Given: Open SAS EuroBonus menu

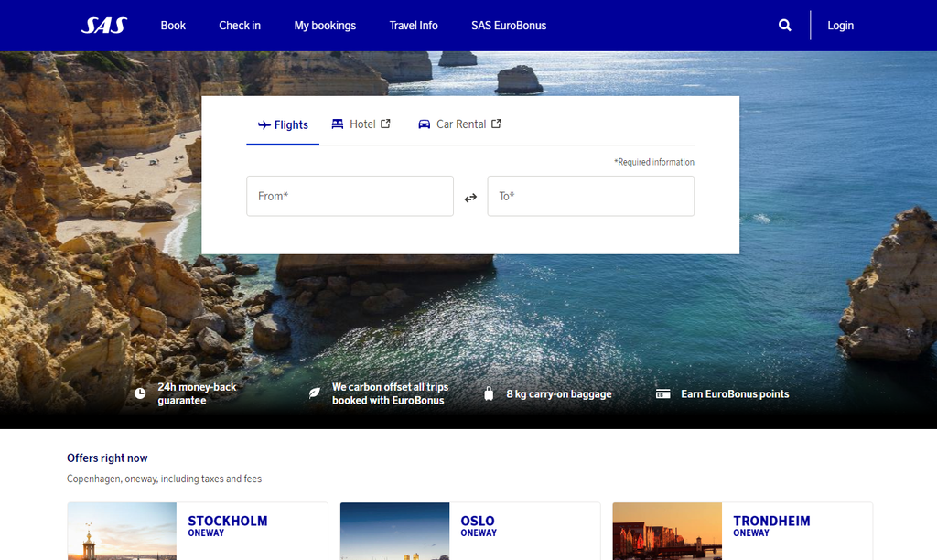Looking at the screenshot, I should tap(509, 26).
